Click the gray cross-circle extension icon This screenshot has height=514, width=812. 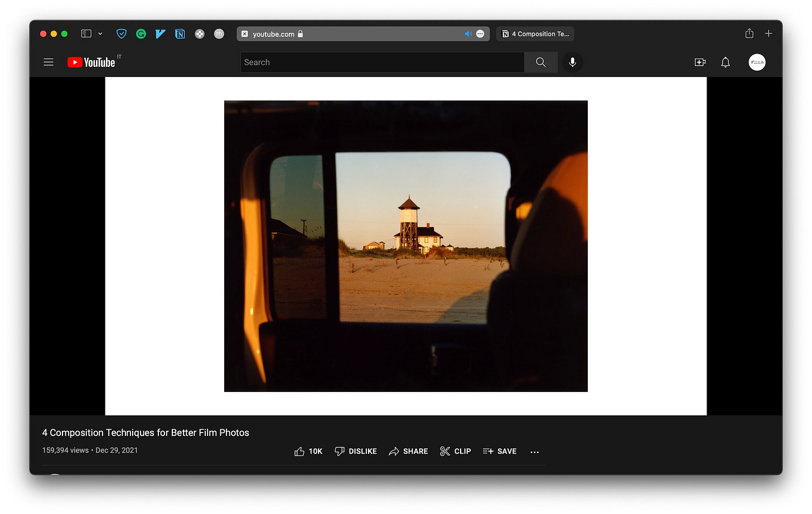click(x=200, y=34)
